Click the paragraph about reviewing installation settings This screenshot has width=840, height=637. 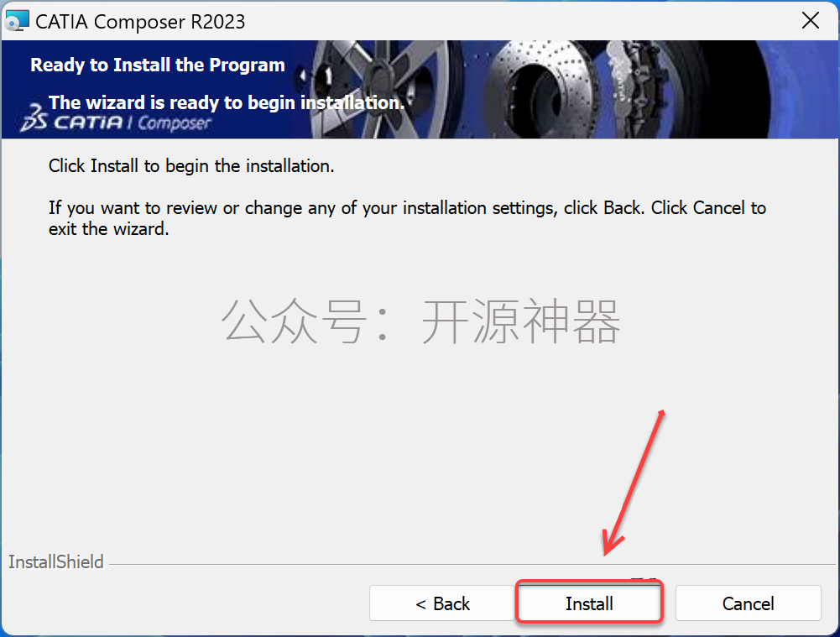pyautogui.click(x=407, y=218)
